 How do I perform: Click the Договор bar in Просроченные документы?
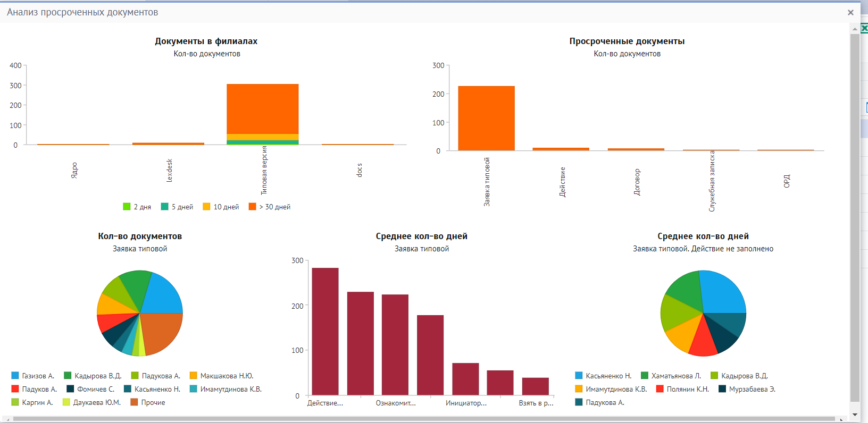636,149
